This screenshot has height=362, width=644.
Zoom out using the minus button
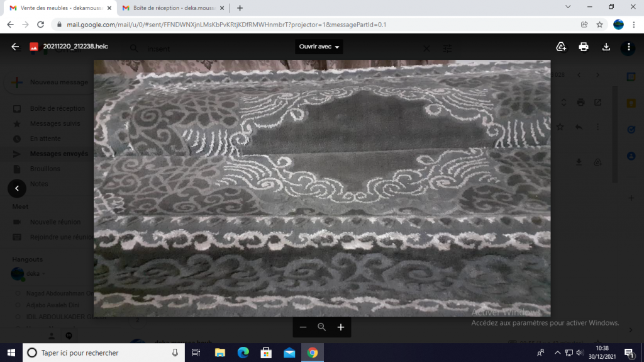click(303, 327)
